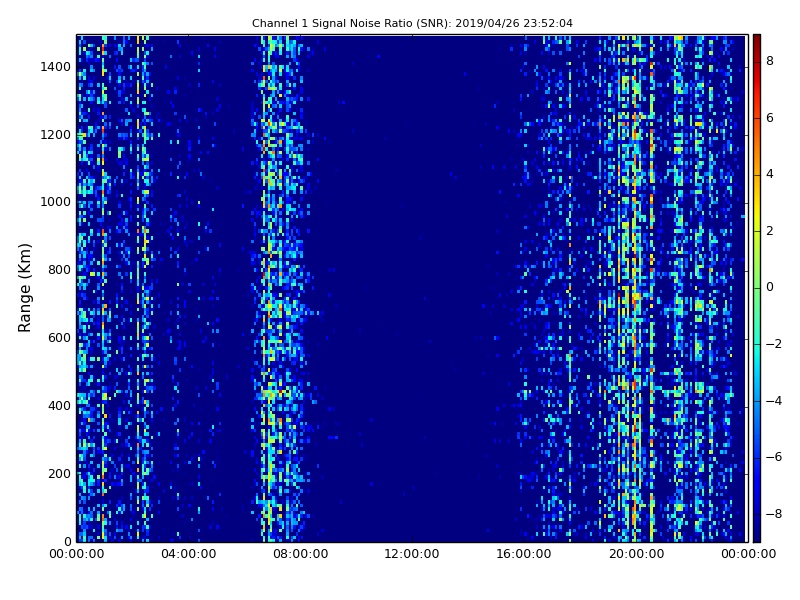This screenshot has height=600, width=800.
Task: Click the 20:00:00 time axis label
Action: click(x=636, y=554)
